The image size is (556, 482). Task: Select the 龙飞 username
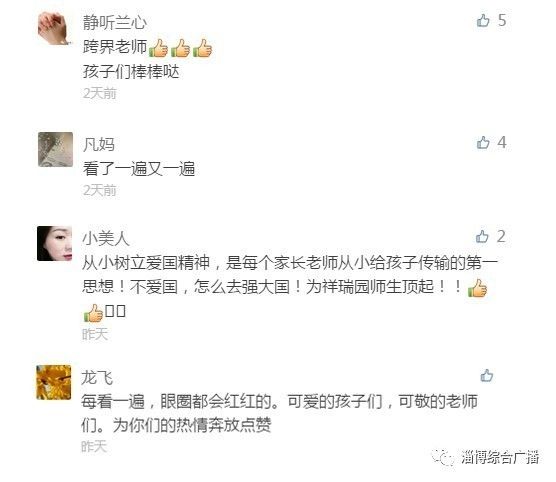[x=97, y=377]
